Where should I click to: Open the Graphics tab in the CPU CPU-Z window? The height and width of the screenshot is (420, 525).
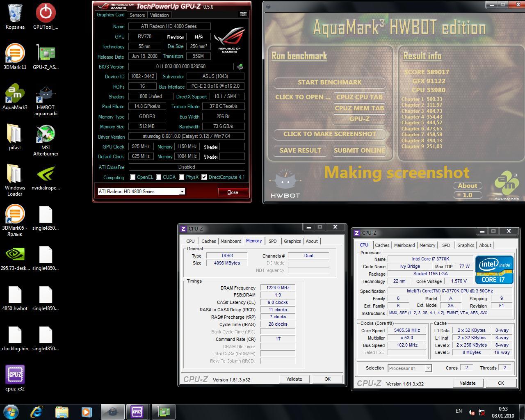[466, 245]
